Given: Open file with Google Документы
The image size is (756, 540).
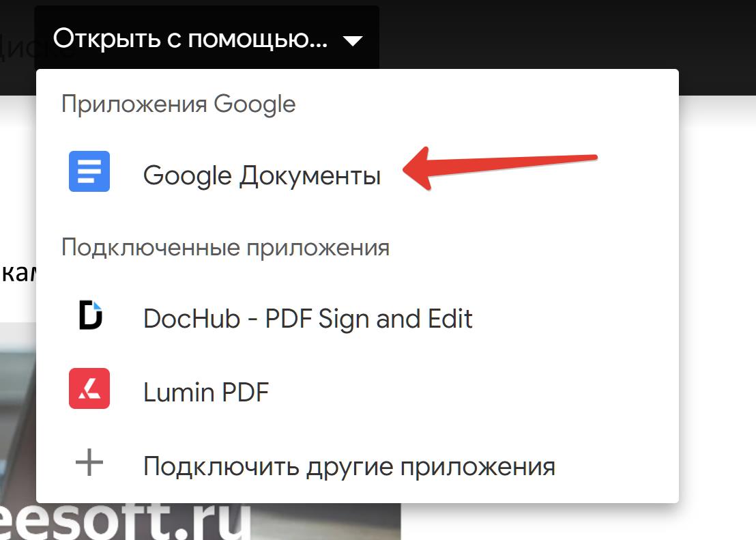Looking at the screenshot, I should [x=262, y=175].
